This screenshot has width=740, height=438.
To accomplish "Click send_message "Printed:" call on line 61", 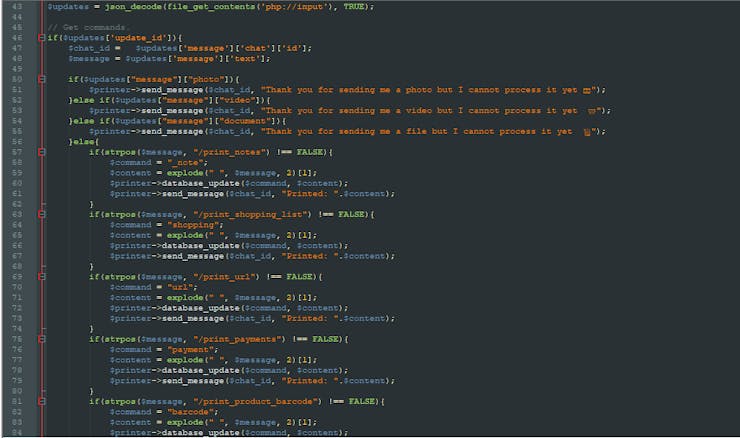I will pyautogui.click(x=252, y=194).
